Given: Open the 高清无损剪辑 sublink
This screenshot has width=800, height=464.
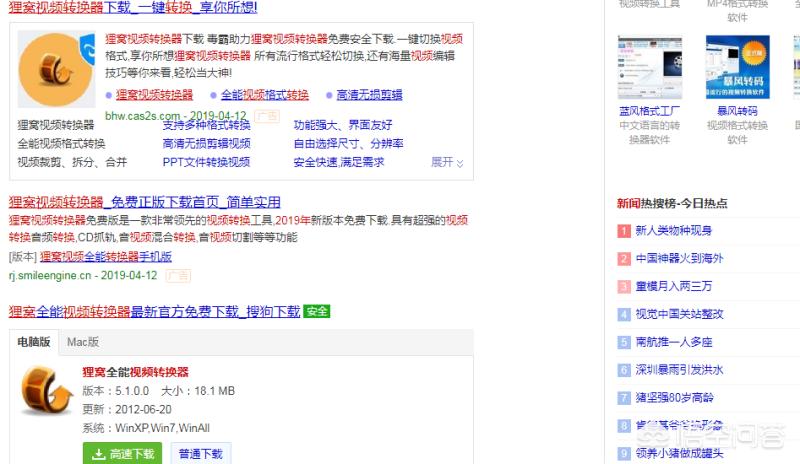Looking at the screenshot, I should 369,94.
